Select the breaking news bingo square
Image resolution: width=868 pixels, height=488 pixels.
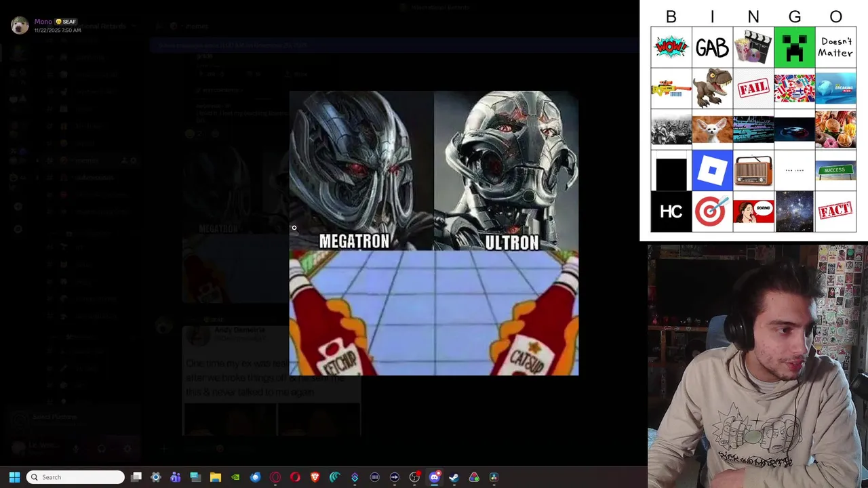835,89
